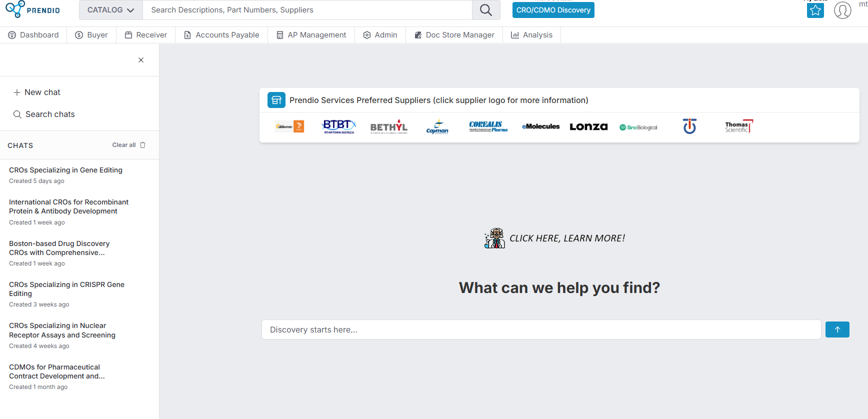Open the CROs Specializing in Gene Editing chat

65,170
